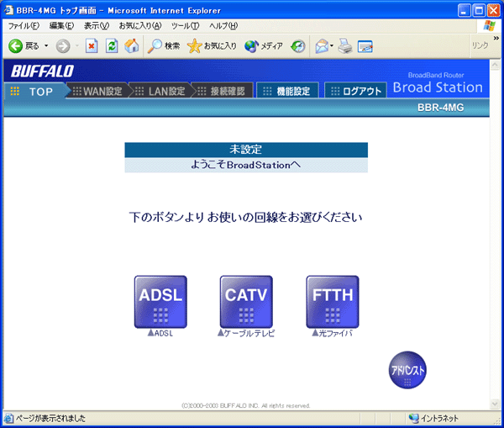
Task: Expand the Back button history dropdown arrow
Action: 46,46
